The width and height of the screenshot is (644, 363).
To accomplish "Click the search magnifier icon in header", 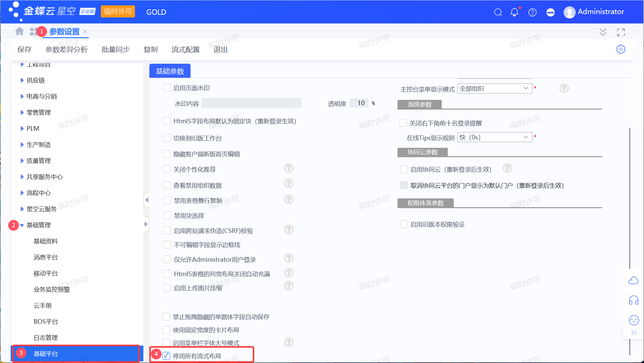I will click(x=498, y=12).
